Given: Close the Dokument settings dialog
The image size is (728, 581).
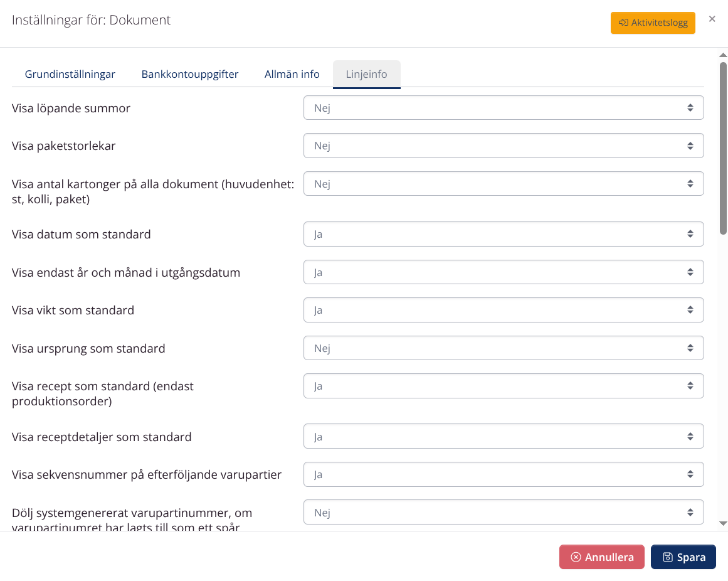Looking at the screenshot, I should [712, 19].
